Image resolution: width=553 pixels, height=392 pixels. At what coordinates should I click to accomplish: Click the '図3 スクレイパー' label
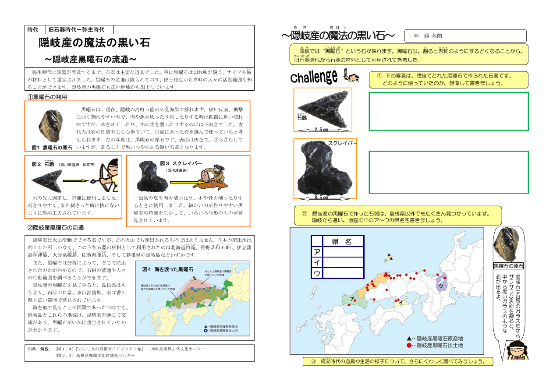click(x=181, y=163)
